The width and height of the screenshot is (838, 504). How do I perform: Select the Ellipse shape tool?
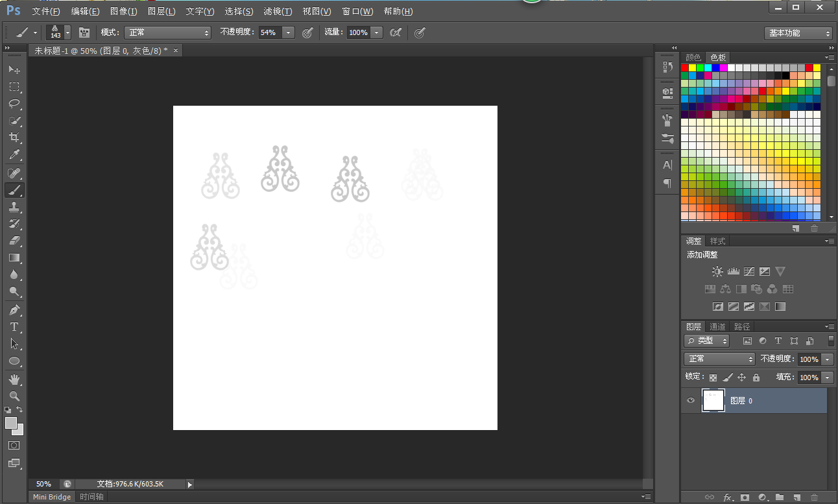14,361
